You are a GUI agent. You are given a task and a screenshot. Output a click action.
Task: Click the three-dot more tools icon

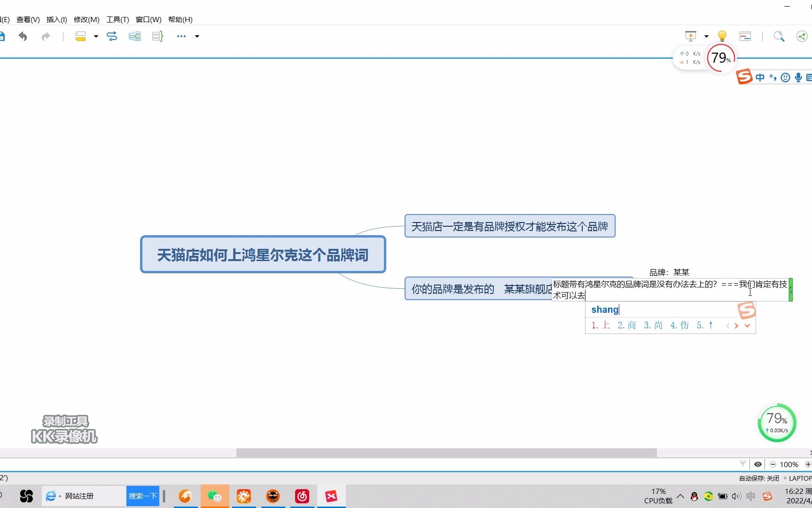(x=181, y=36)
